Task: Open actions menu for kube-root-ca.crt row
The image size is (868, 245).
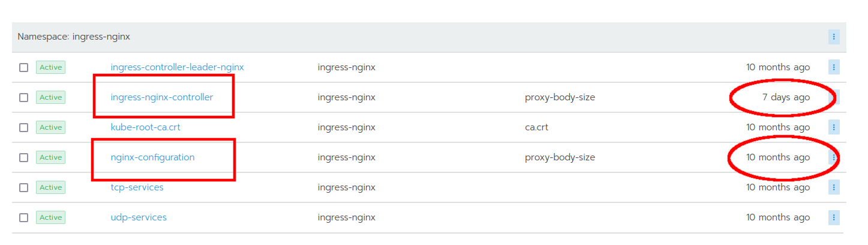Action: [x=834, y=127]
